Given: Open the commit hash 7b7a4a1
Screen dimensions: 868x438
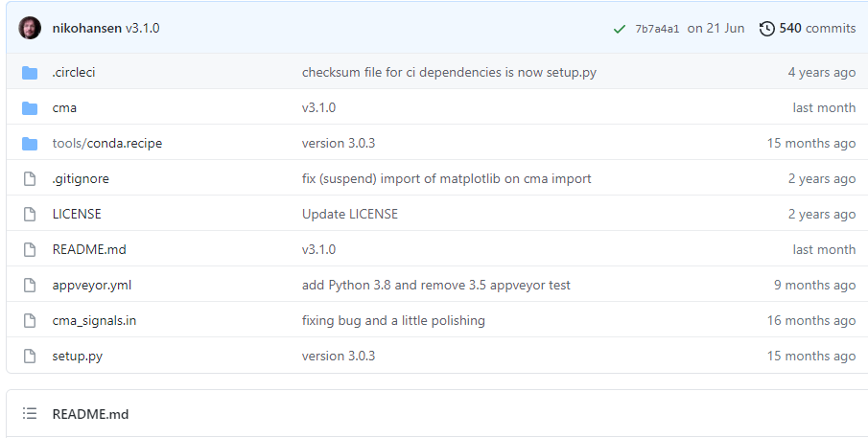Looking at the screenshot, I should click(x=657, y=29).
